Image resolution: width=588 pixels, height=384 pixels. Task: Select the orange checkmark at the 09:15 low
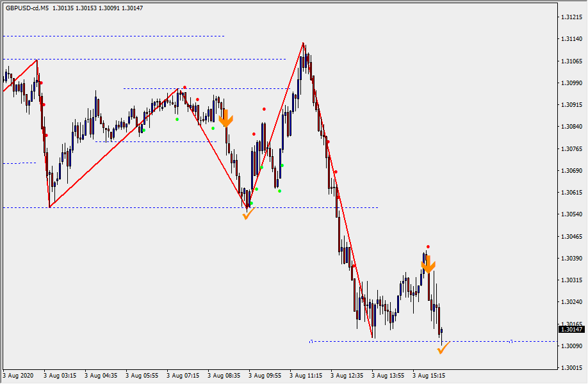tap(248, 214)
